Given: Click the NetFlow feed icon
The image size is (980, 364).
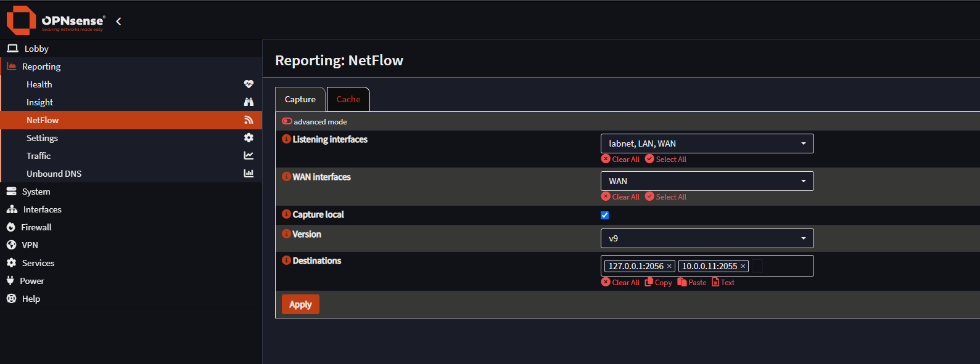Looking at the screenshot, I should 249,119.
